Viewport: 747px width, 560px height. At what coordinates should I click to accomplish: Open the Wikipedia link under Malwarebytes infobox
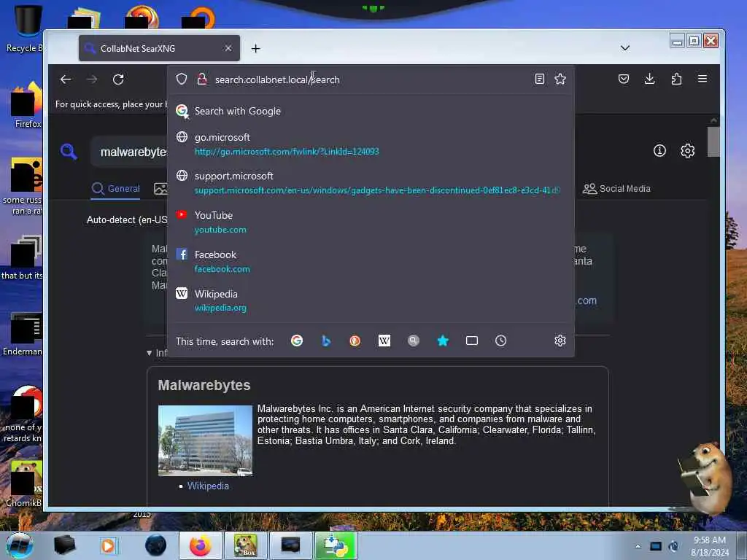pyautogui.click(x=208, y=486)
